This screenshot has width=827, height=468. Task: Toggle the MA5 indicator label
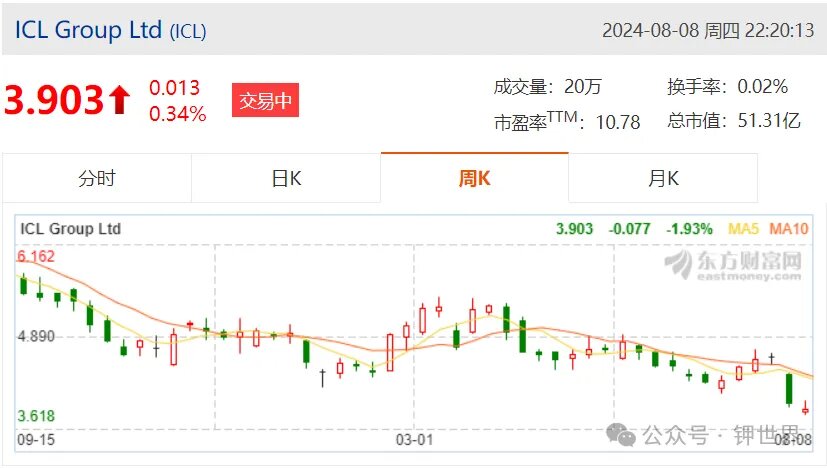(x=743, y=229)
